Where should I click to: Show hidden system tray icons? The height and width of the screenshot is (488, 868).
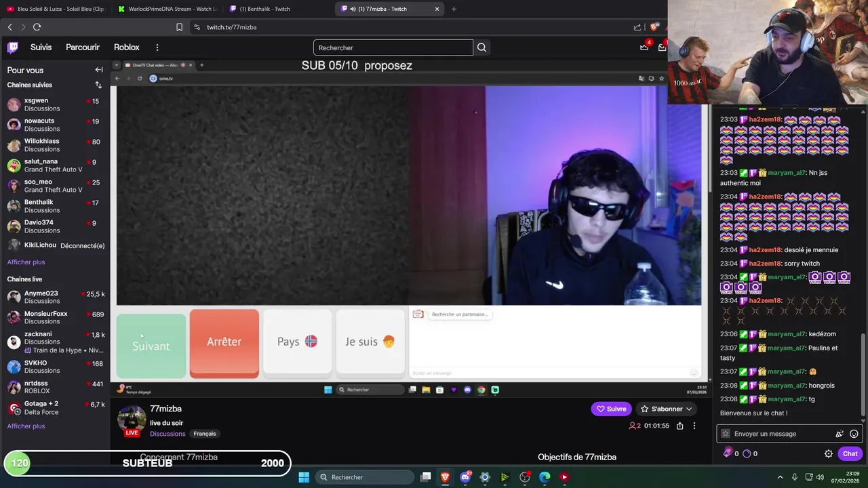click(780, 477)
